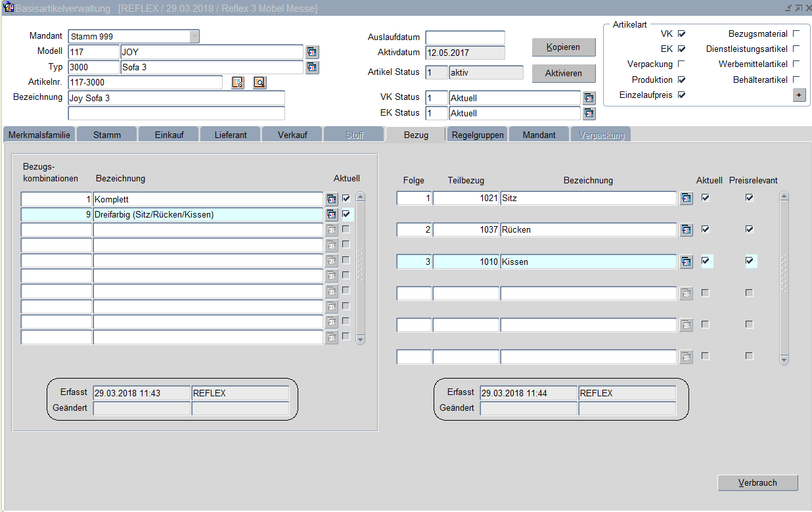This screenshot has height=512, width=812.
Task: Expand Artikelart panel with plus button
Action: (x=799, y=95)
